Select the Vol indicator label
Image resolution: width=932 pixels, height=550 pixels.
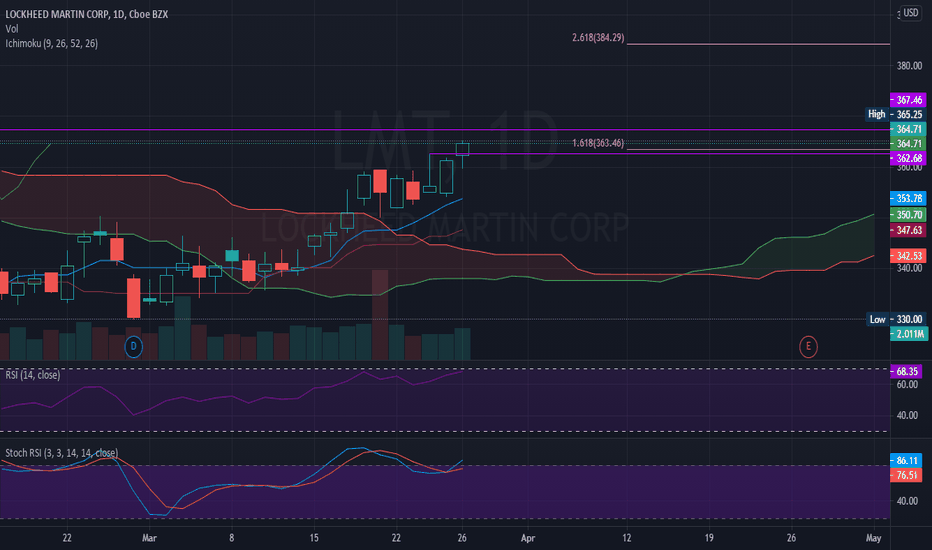tap(12, 29)
